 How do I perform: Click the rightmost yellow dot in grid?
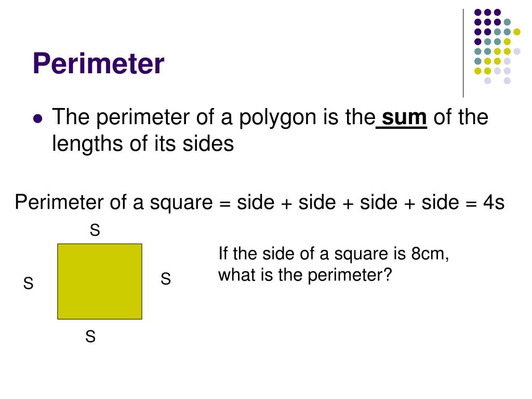(x=517, y=32)
